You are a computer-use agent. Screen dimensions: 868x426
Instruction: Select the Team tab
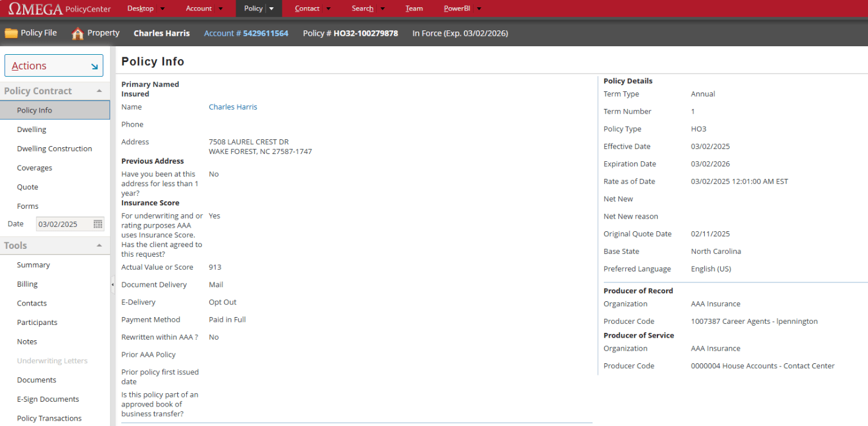pyautogui.click(x=414, y=9)
